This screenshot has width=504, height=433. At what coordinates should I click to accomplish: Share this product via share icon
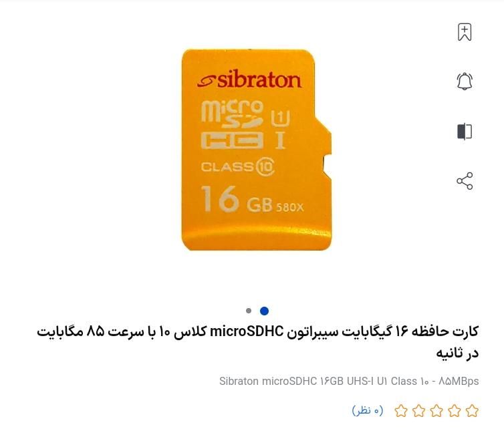pyautogui.click(x=465, y=181)
